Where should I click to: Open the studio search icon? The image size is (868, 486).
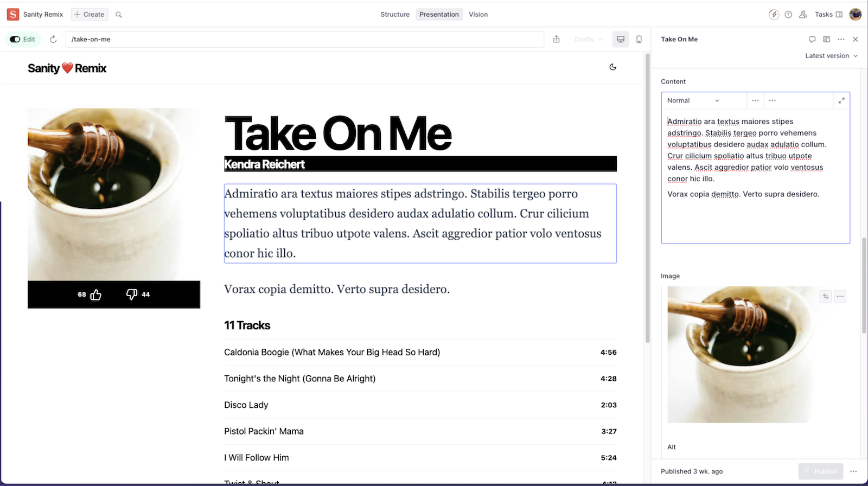pos(119,15)
